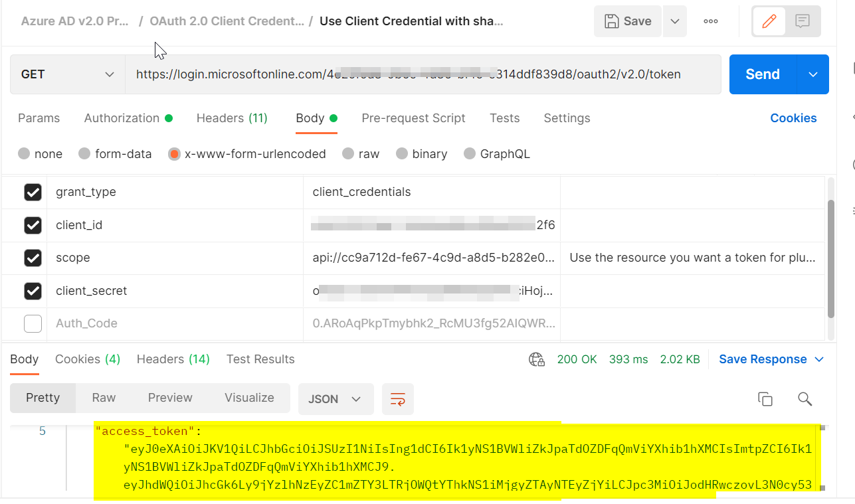Image resolution: width=855 pixels, height=504 pixels.
Task: Click the Auth_Code key cell
Action: pyautogui.click(x=175, y=323)
